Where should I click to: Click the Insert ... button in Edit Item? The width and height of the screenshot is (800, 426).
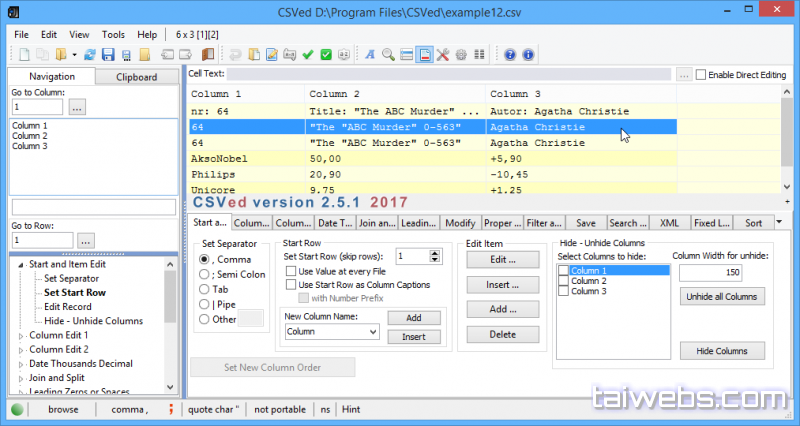click(503, 285)
